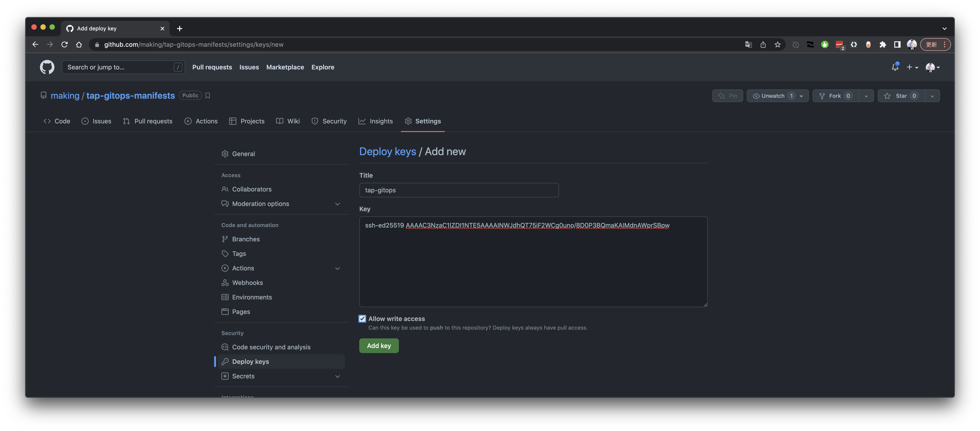Click inside the Key text area
Viewport: 980px width, 431px height.
[x=533, y=262]
